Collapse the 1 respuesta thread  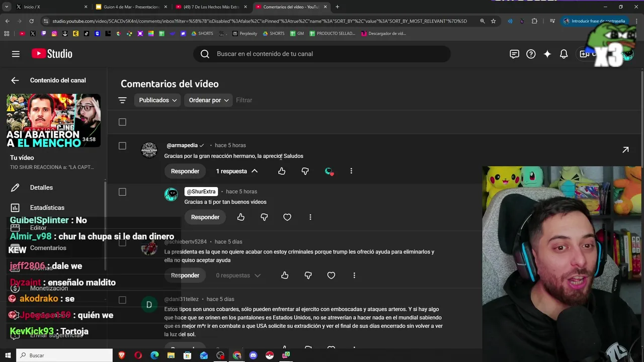click(x=237, y=171)
